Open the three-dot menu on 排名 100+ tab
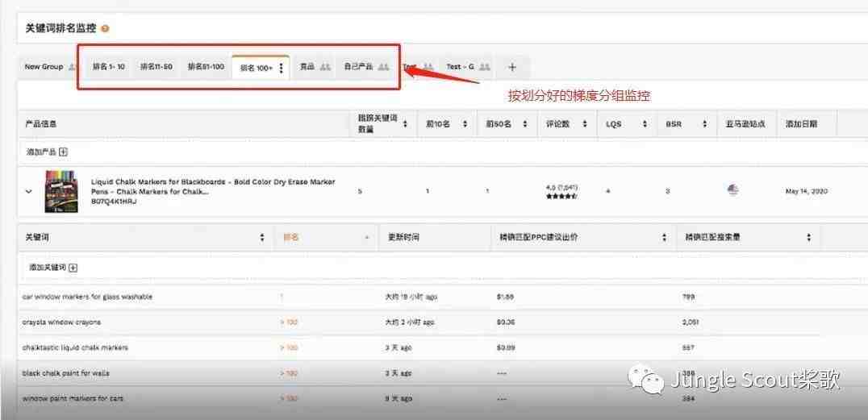The height and width of the screenshot is (420, 868). [281, 69]
